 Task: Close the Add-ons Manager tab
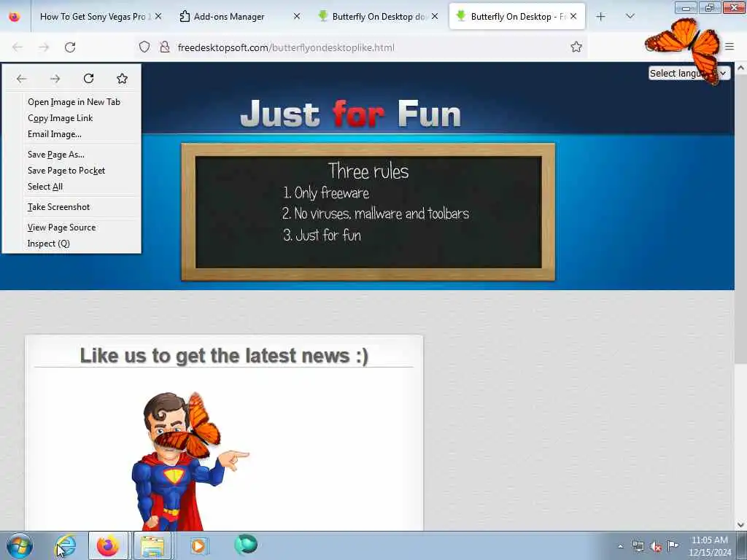pos(297,16)
